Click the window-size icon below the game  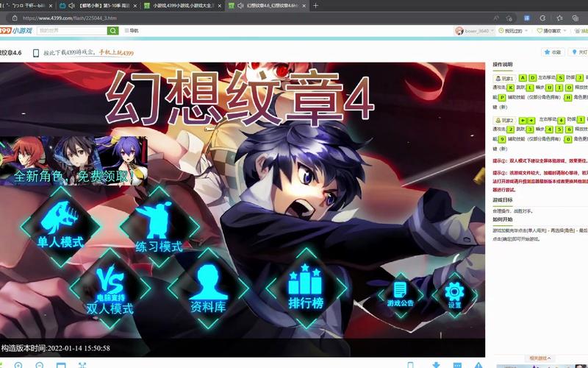pos(61,365)
